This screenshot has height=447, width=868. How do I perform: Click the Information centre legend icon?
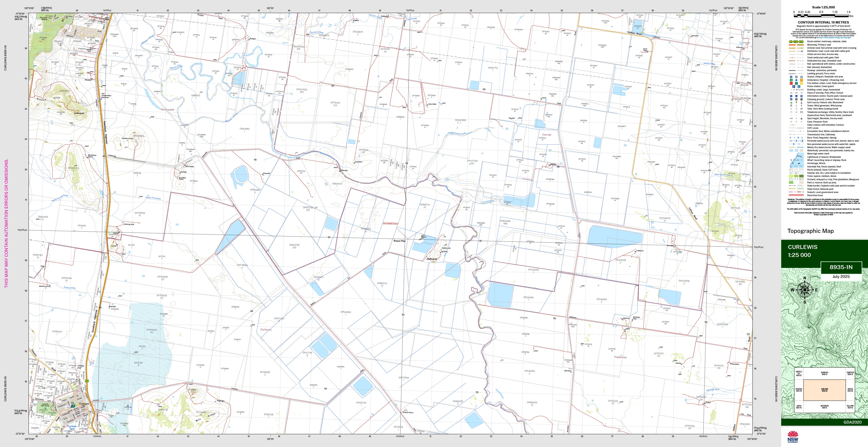pos(791,96)
